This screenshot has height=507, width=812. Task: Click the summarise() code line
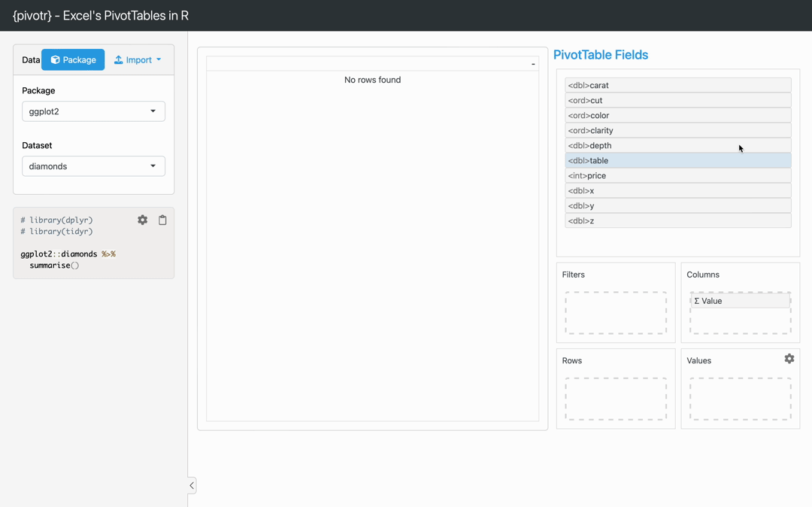54,265
